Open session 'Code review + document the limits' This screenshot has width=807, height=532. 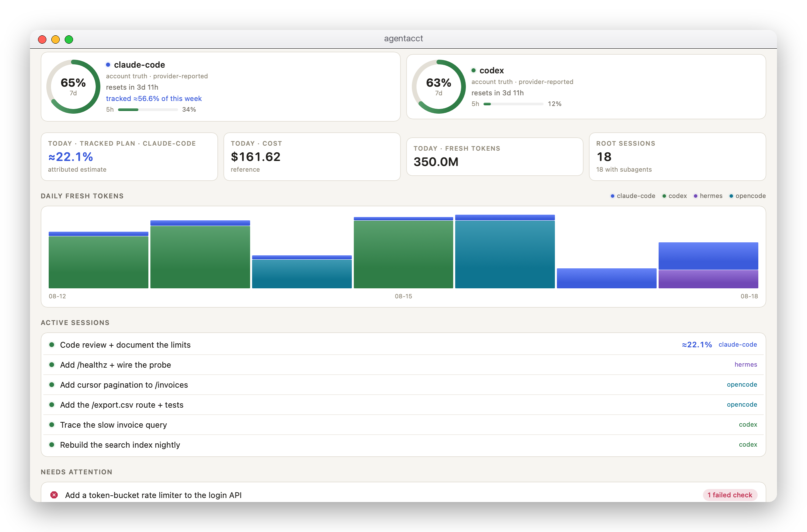pyautogui.click(x=403, y=345)
